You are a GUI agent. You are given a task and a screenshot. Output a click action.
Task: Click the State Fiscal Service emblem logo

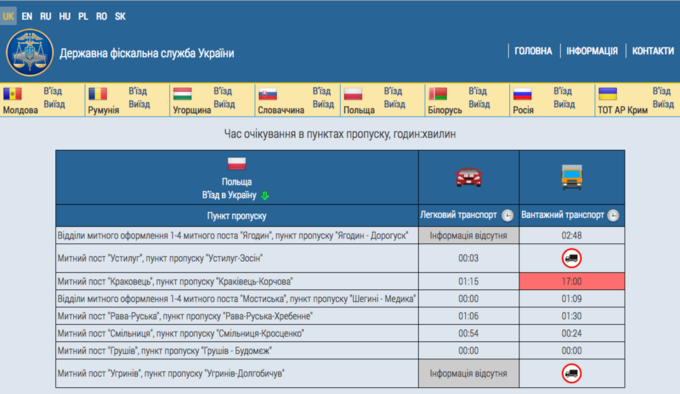click(29, 52)
